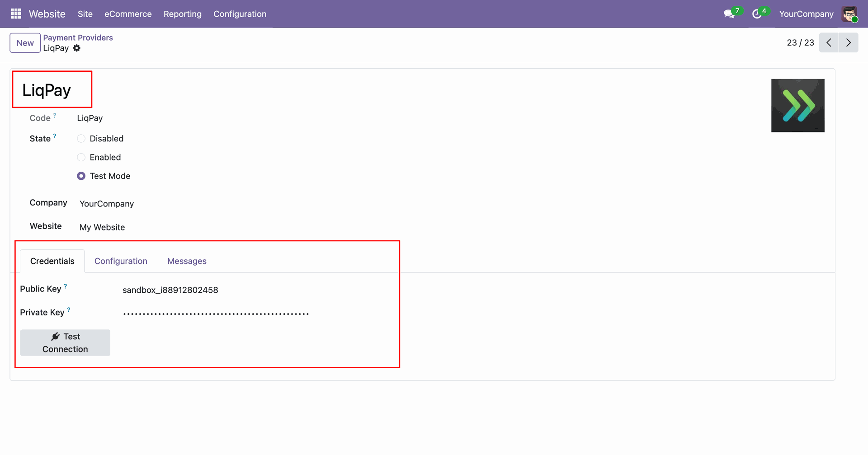
Task: Go back to Payment Providers breadcrumb
Action: click(78, 38)
